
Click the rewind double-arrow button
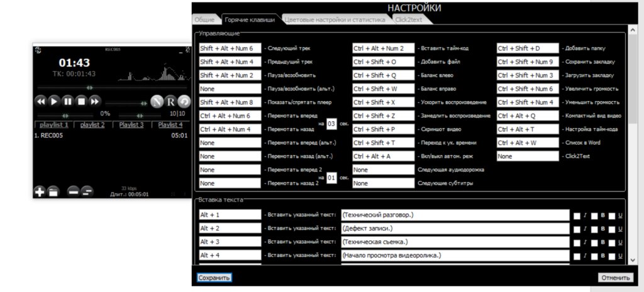(x=40, y=101)
